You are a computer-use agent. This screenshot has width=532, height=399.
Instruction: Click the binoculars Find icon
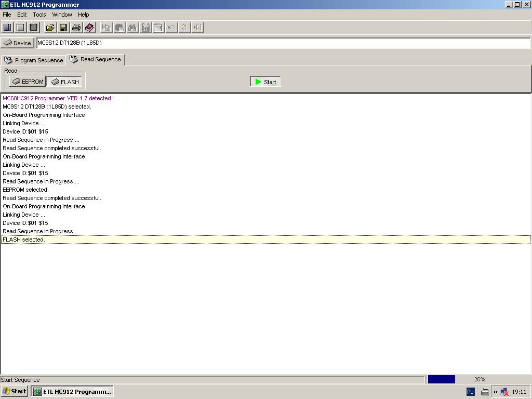pos(132,28)
